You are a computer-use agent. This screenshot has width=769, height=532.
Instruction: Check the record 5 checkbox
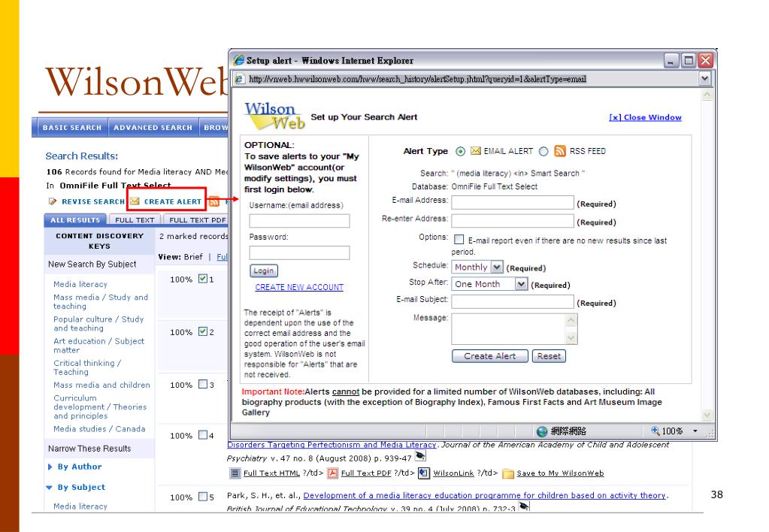tap(202, 496)
